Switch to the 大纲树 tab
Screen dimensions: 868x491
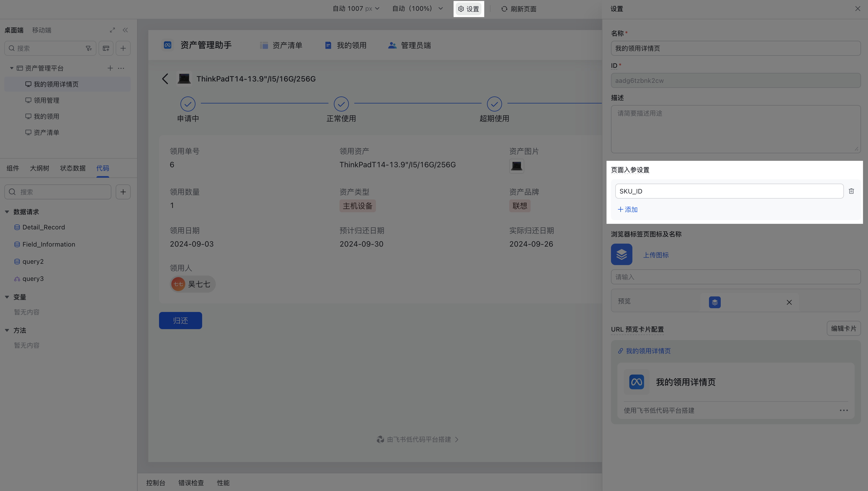(x=39, y=168)
